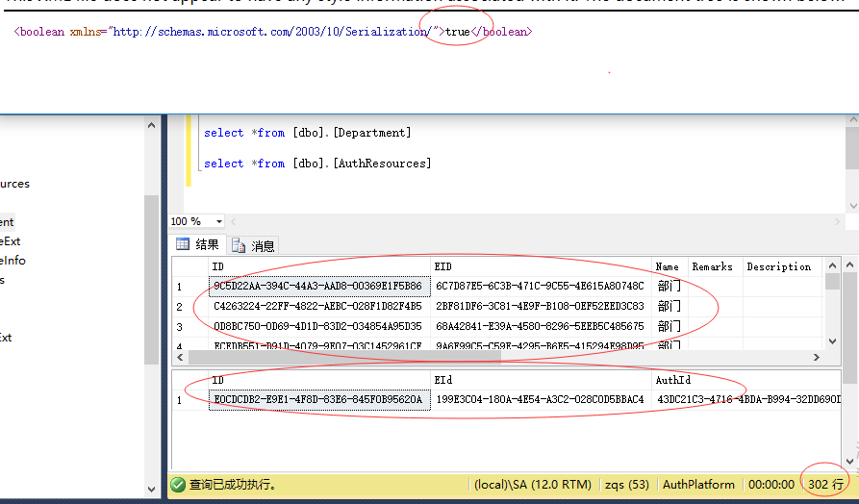859x504 pixels.
Task: Select EId cell 199E3C04-180A-4E54-A3C2-028C0D5BBAC4
Action: [x=542, y=399]
